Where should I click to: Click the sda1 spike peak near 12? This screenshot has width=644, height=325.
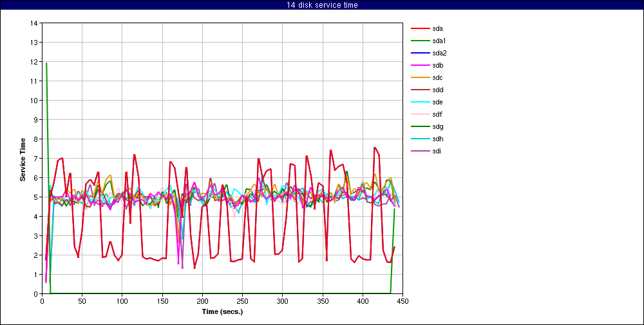46,63
